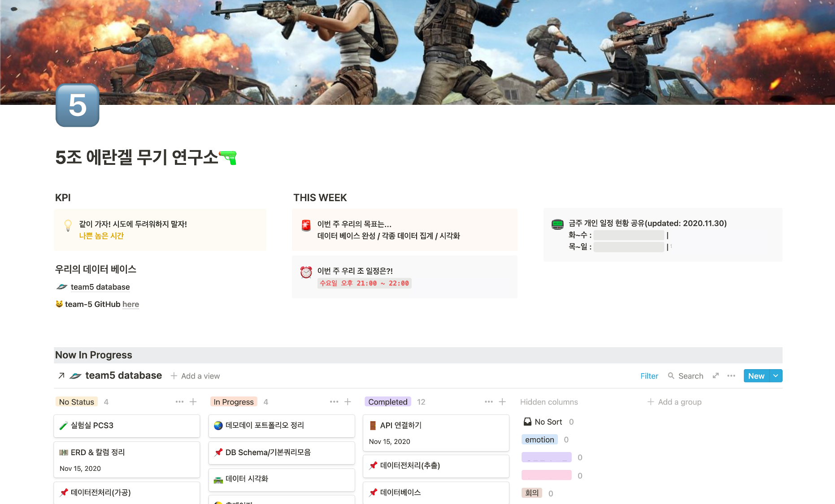Click the purple hidden group tag
Image resolution: width=835 pixels, height=504 pixels.
[547, 457]
